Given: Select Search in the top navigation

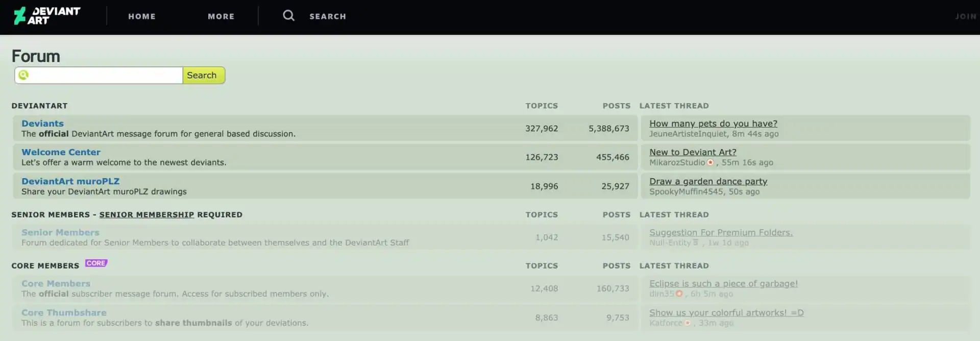Looking at the screenshot, I should click(328, 16).
